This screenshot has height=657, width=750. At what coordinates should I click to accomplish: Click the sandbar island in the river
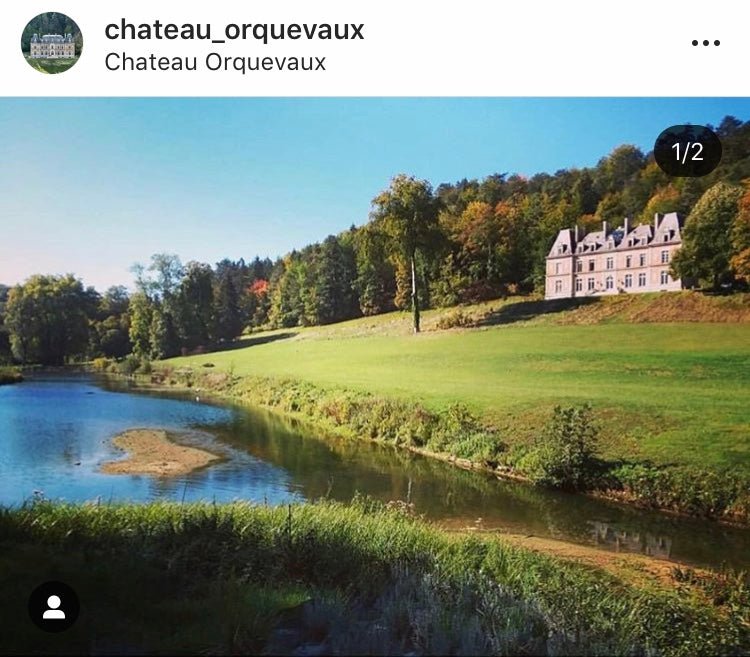160,452
